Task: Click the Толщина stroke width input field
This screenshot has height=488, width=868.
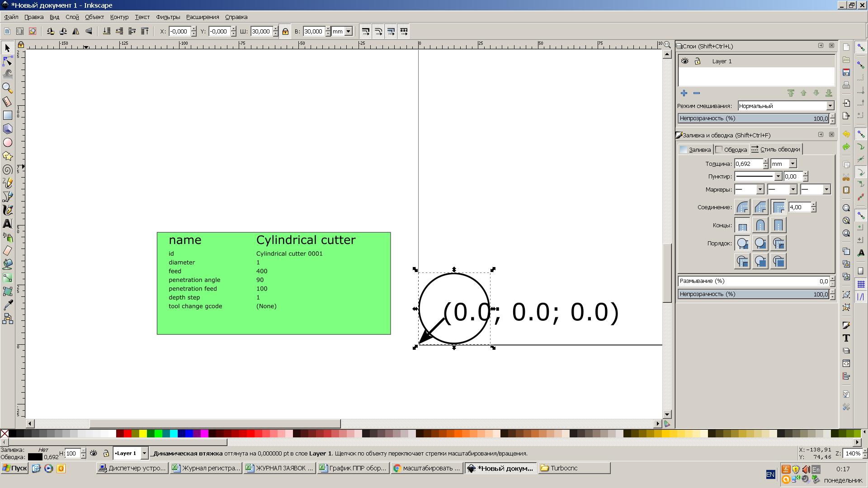Action: point(748,164)
